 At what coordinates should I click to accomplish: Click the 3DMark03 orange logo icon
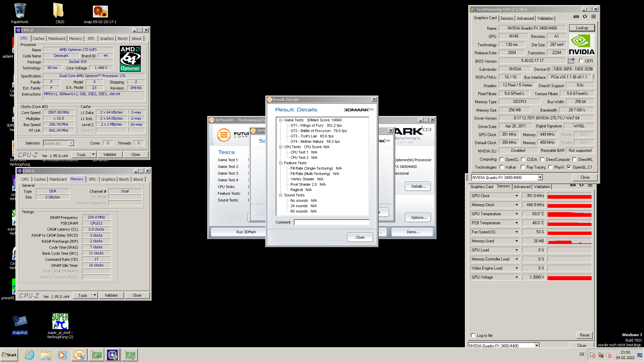[224, 135]
